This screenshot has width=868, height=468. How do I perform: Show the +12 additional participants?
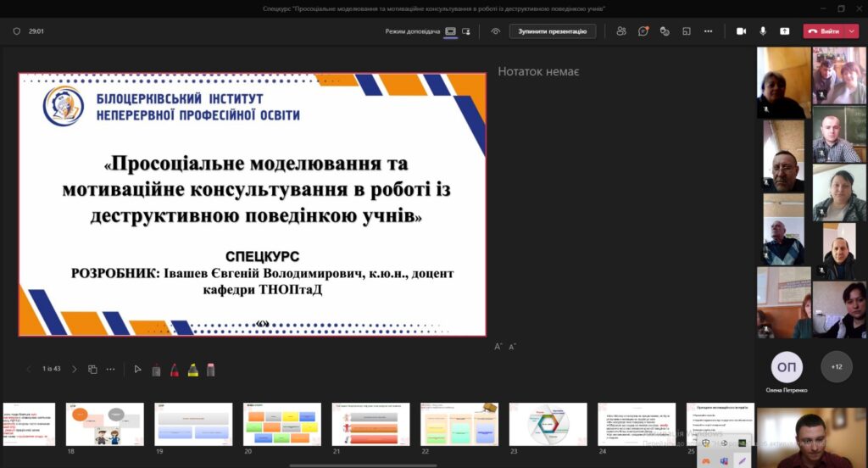837,367
